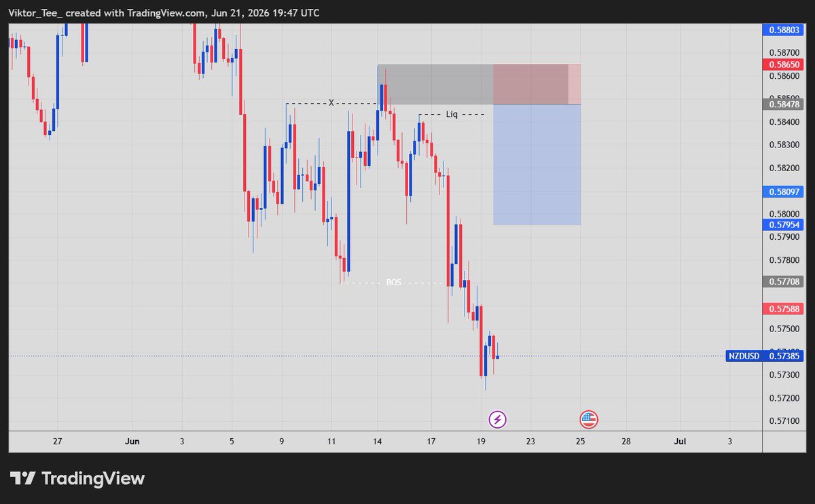This screenshot has width=815, height=504.
Task: Select the red 0.58650 price label
Action: pyautogui.click(x=784, y=65)
